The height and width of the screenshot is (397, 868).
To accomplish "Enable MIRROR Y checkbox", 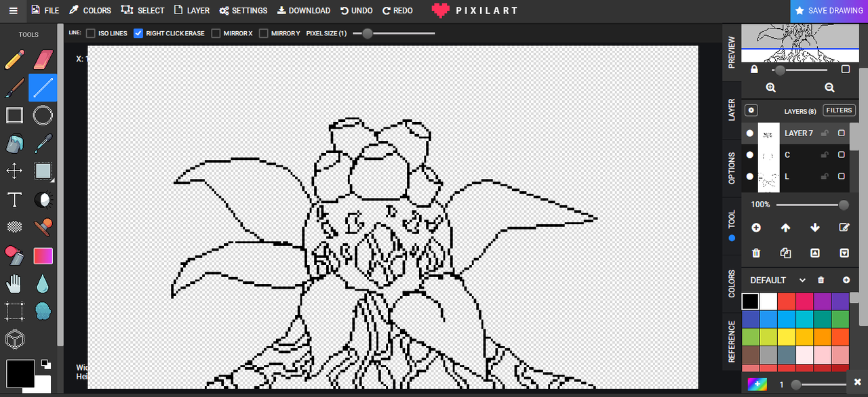I will click(263, 33).
